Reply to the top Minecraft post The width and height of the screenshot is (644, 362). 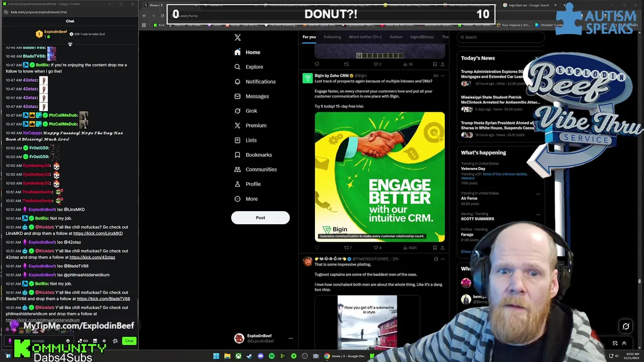(317, 64)
